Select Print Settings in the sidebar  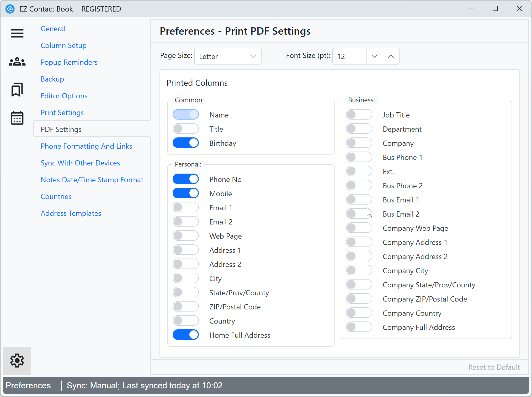62,112
